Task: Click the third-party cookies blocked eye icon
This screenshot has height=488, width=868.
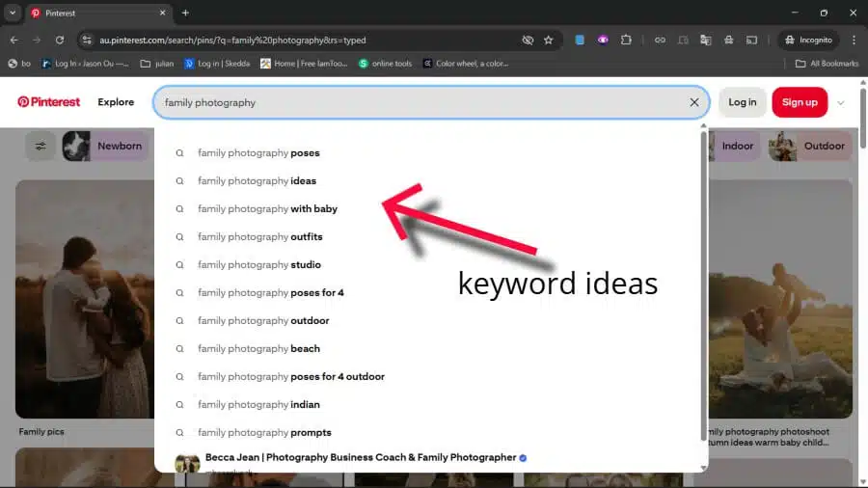Action: coord(528,41)
